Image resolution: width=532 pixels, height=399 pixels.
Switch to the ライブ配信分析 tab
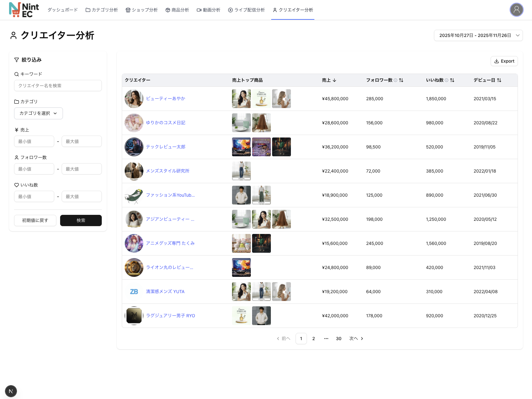coord(246,10)
